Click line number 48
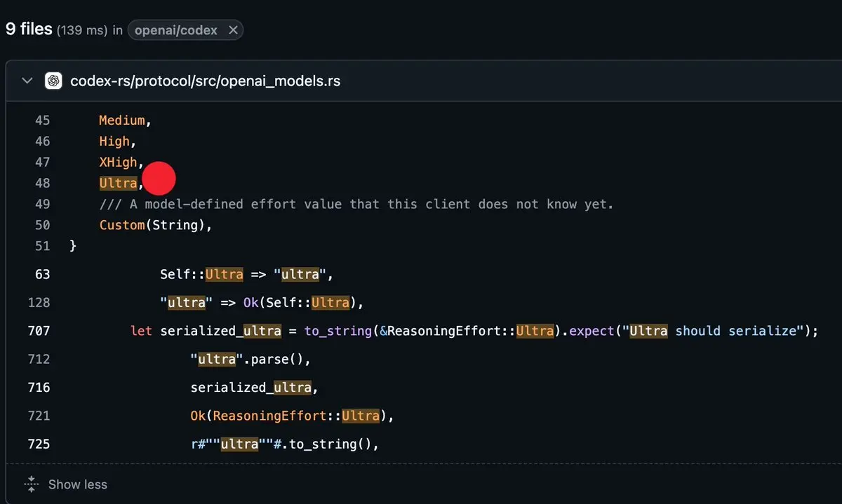Viewport: 842px width, 504px height. point(42,184)
